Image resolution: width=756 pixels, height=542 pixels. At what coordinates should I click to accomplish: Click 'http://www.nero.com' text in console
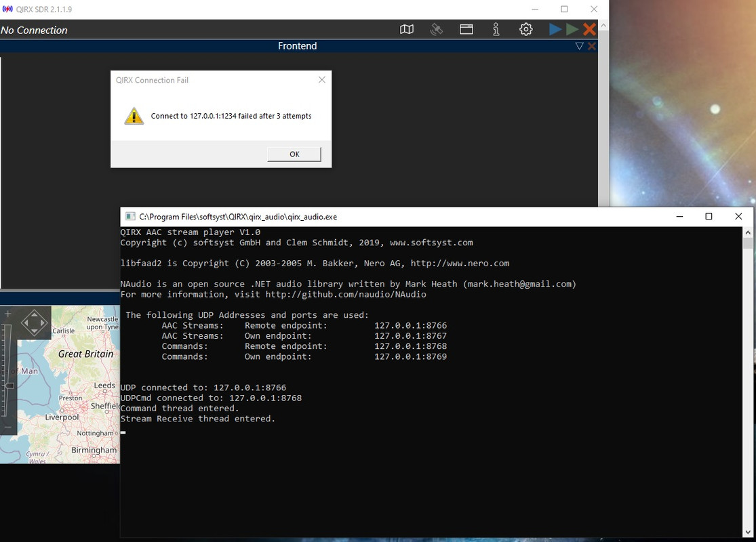click(x=460, y=263)
